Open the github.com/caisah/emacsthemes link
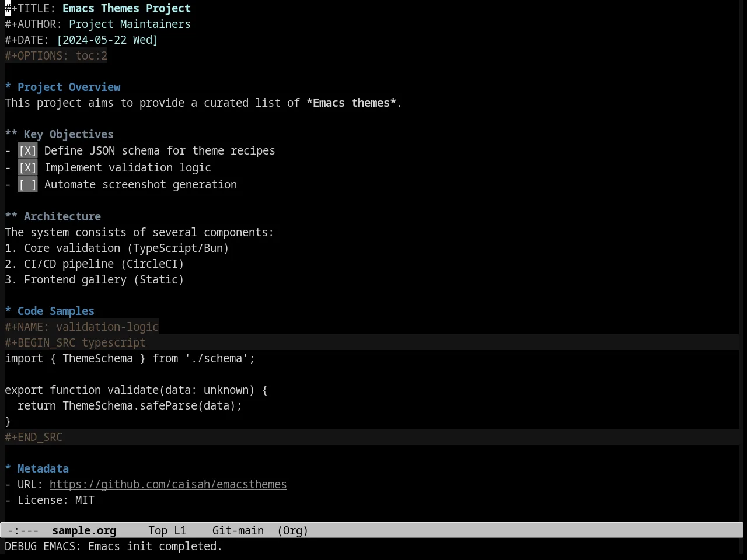This screenshot has width=747, height=560. (168, 485)
